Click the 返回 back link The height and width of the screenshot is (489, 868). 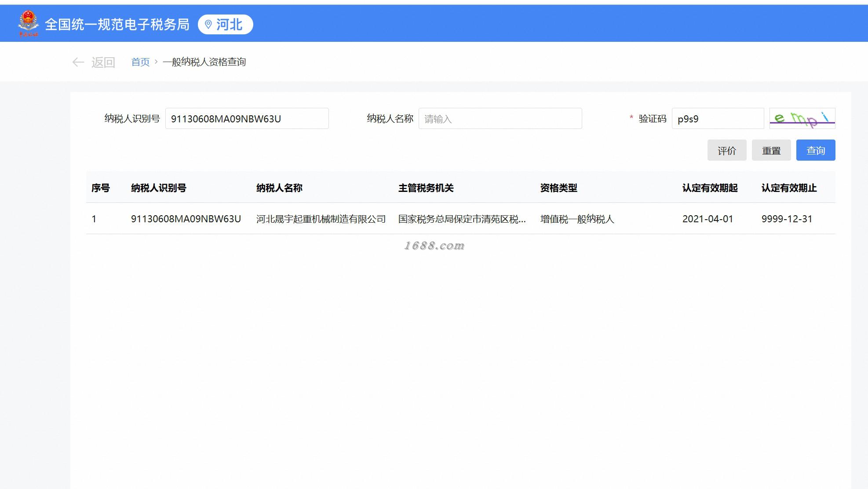[103, 62]
